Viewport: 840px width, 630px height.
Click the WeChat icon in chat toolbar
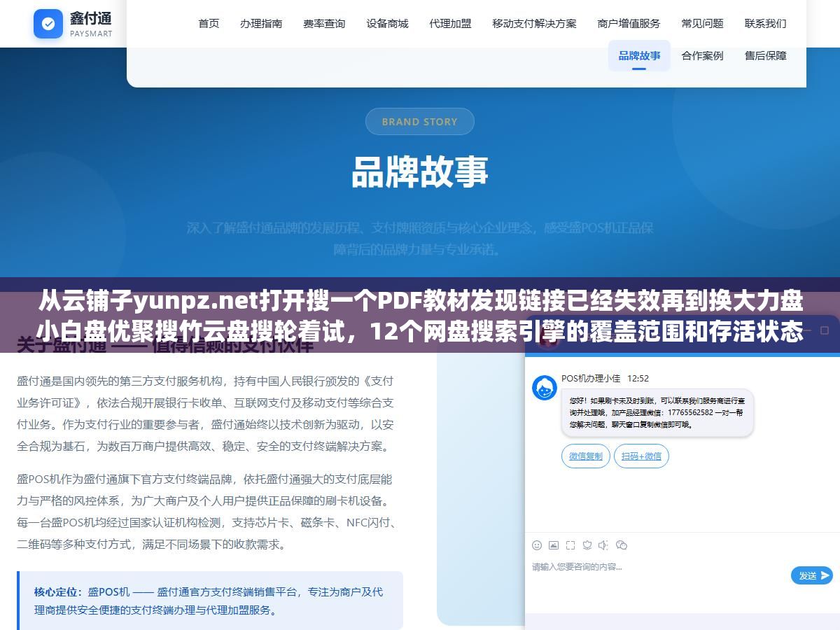click(622, 545)
